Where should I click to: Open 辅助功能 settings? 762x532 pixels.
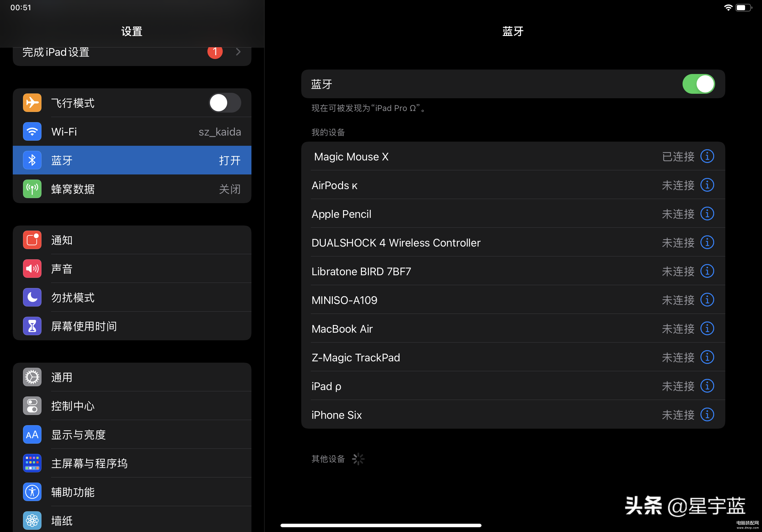pyautogui.click(x=132, y=492)
